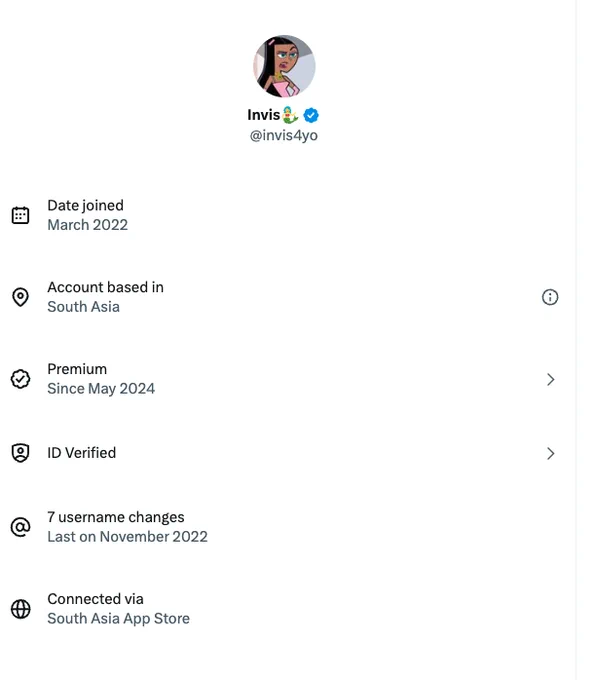Open the @invis4yo handle
Viewport: 596px width, 680px height.
tap(284, 135)
